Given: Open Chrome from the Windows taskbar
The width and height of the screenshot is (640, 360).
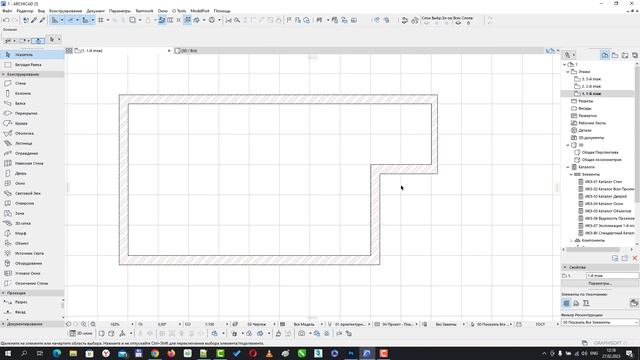Looking at the screenshot, I should click(x=155, y=353).
